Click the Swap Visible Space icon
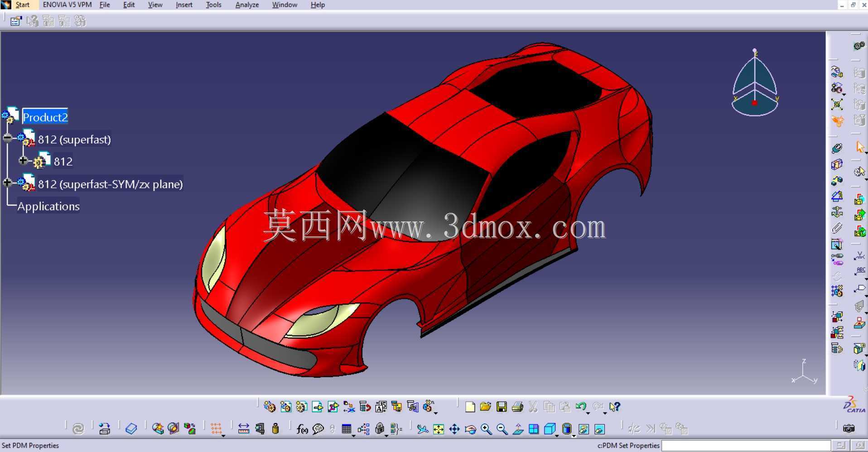Screen dimensions: 868x452 [x=599, y=429]
